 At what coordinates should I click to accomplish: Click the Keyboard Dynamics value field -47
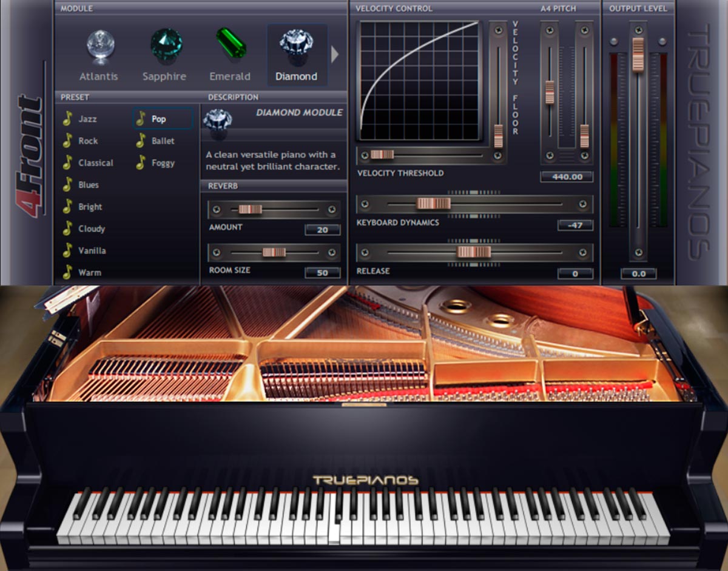coord(575,225)
